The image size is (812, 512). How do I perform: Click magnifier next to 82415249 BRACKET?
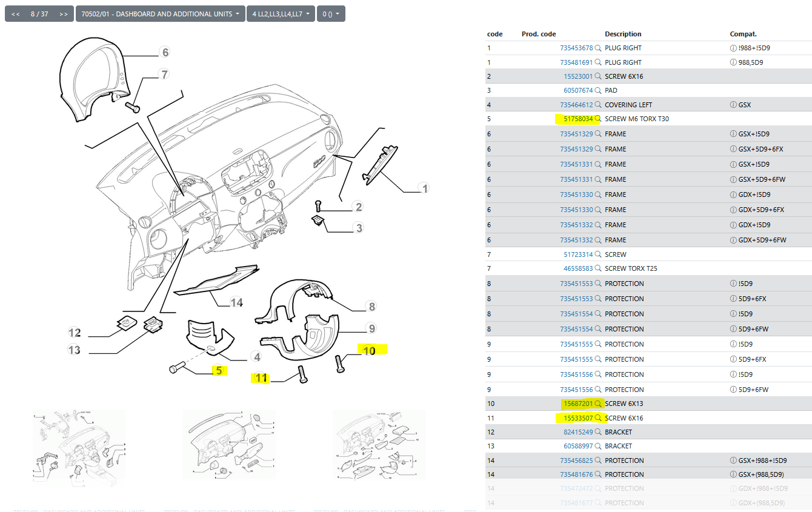pos(597,432)
